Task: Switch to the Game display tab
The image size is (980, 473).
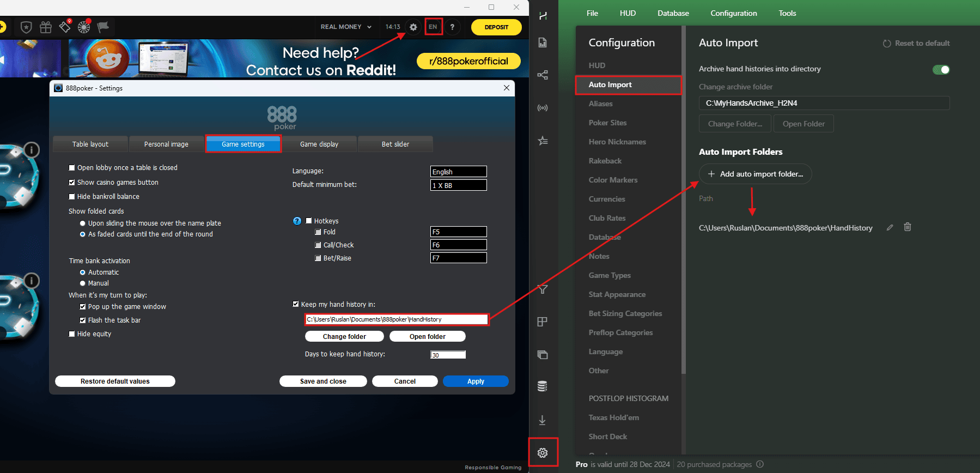Action: click(x=319, y=144)
